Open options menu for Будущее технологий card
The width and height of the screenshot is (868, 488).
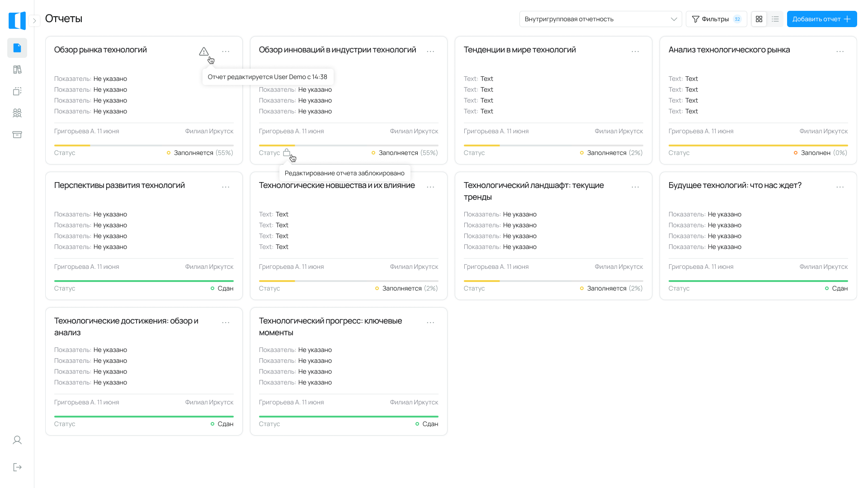point(840,187)
